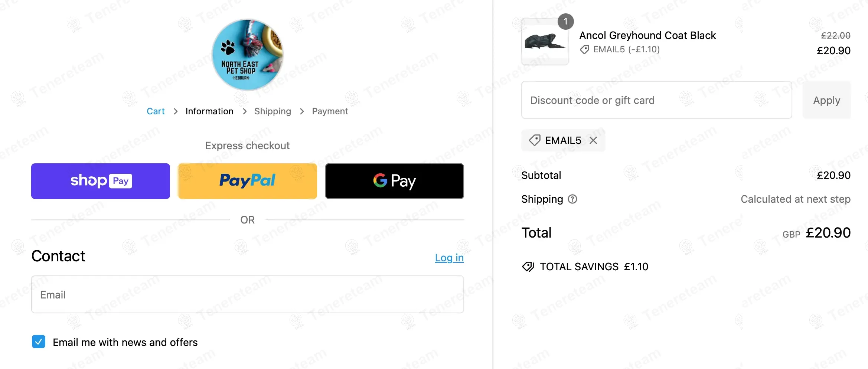Click the total savings tag icon

(x=528, y=267)
